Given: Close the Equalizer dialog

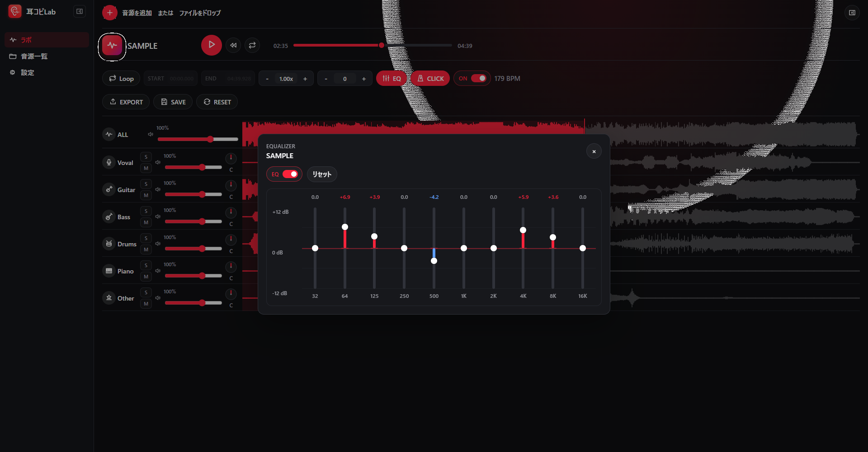Looking at the screenshot, I should (594, 151).
